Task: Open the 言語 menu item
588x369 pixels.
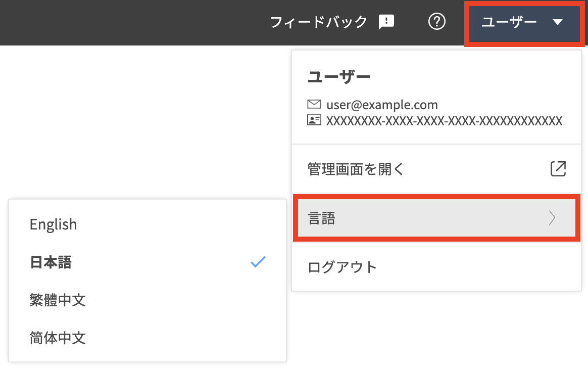Action: click(436, 218)
